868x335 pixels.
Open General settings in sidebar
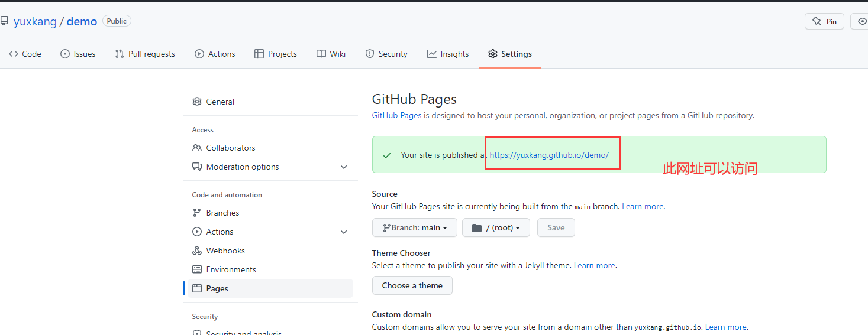(268, 102)
